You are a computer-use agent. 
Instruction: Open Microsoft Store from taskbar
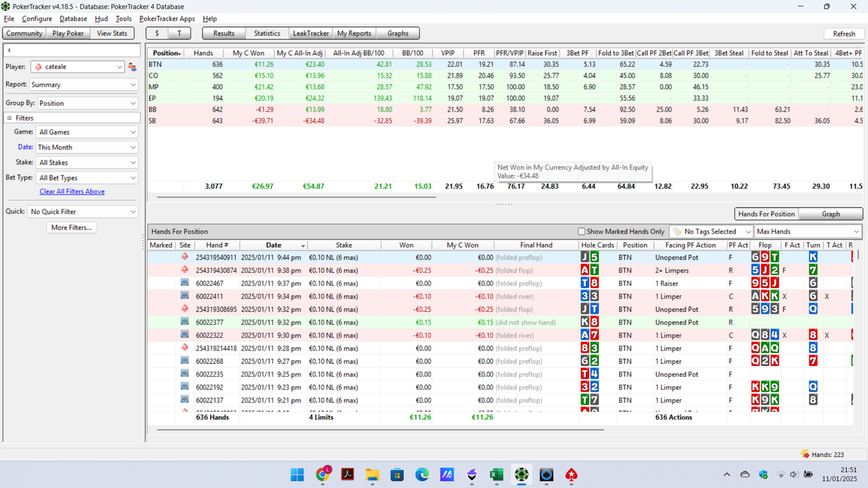[x=397, y=475]
